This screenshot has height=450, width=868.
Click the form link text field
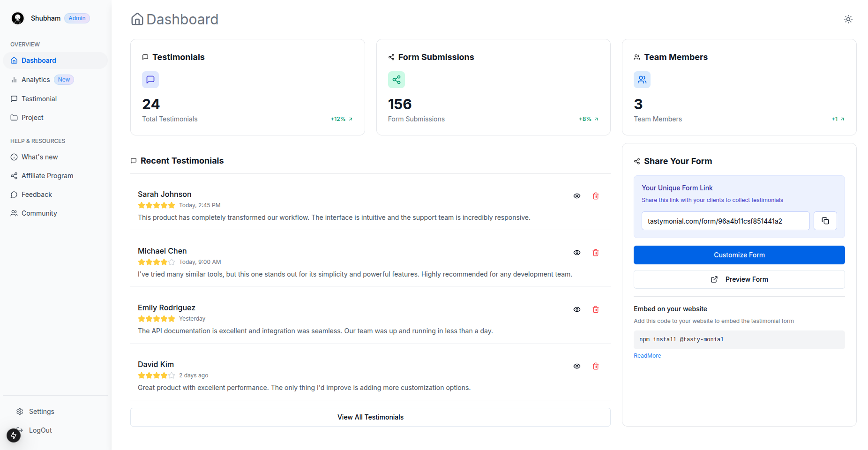725,221
